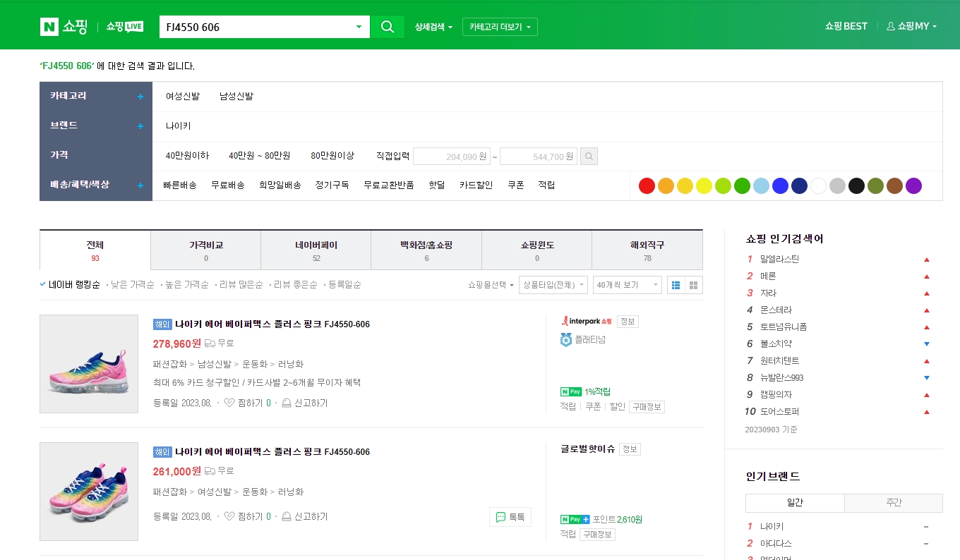Open second product thumbnail priced 261,000원
The width and height of the screenshot is (960, 560).
coord(89,492)
